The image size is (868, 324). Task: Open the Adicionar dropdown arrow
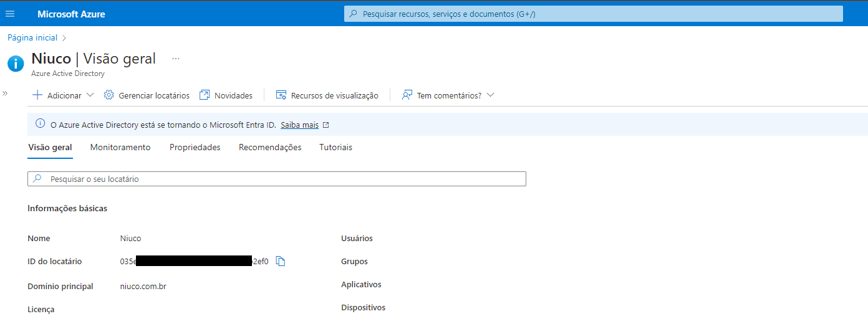coord(90,95)
